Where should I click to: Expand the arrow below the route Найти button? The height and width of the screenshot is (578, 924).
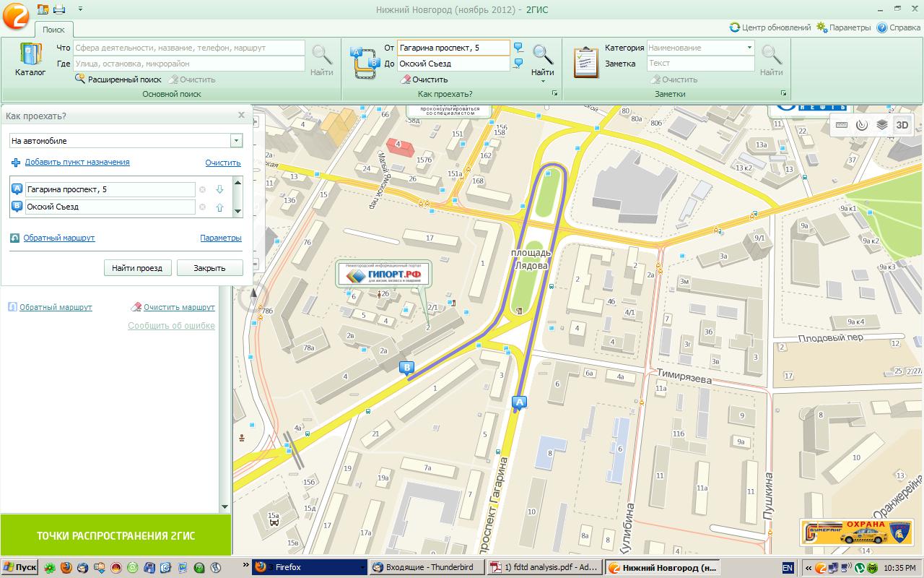tap(543, 81)
